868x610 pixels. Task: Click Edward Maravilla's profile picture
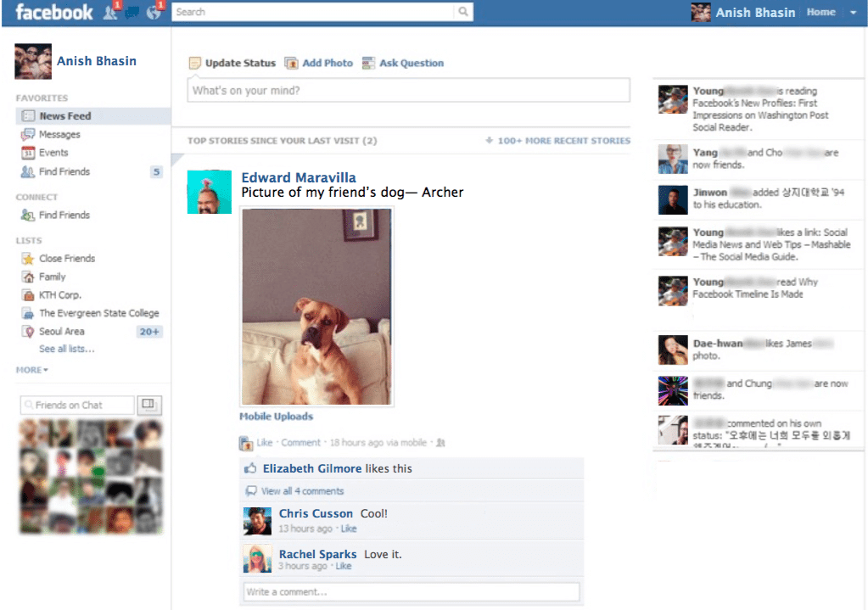[x=210, y=192]
